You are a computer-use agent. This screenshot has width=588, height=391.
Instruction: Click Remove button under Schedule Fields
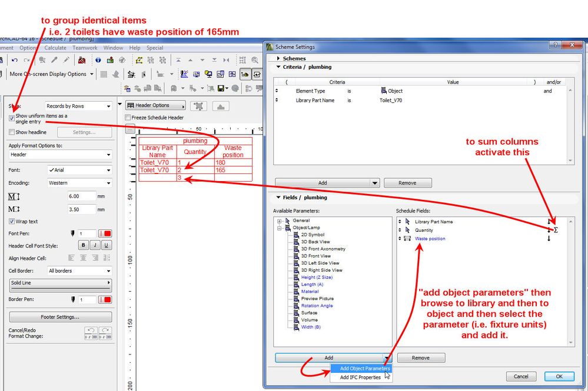(421, 358)
